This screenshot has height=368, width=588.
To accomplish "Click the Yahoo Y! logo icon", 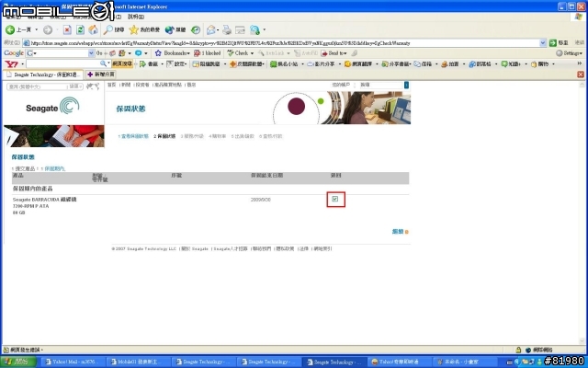I will (x=12, y=64).
